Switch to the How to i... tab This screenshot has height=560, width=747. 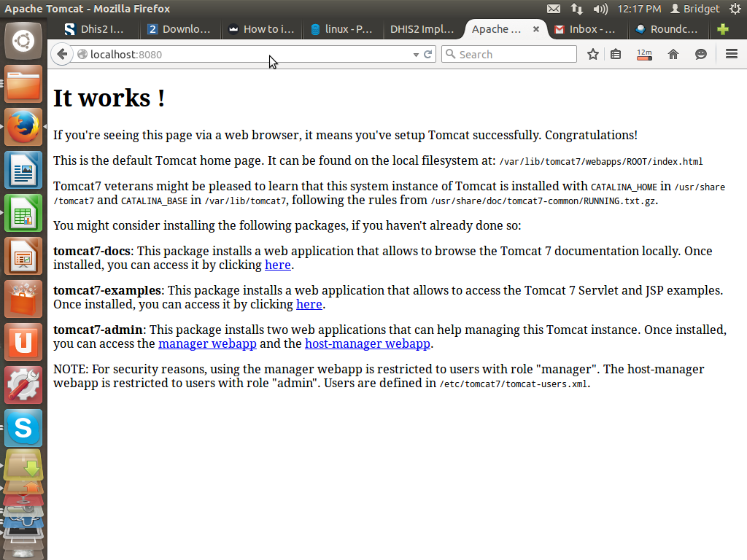point(262,29)
